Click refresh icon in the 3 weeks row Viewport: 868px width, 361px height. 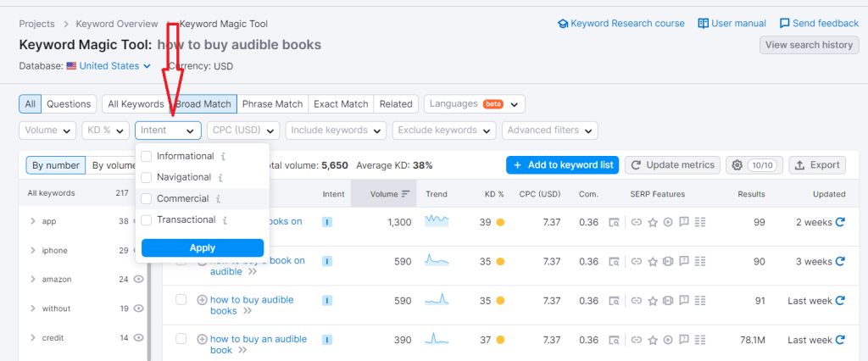[840, 262]
